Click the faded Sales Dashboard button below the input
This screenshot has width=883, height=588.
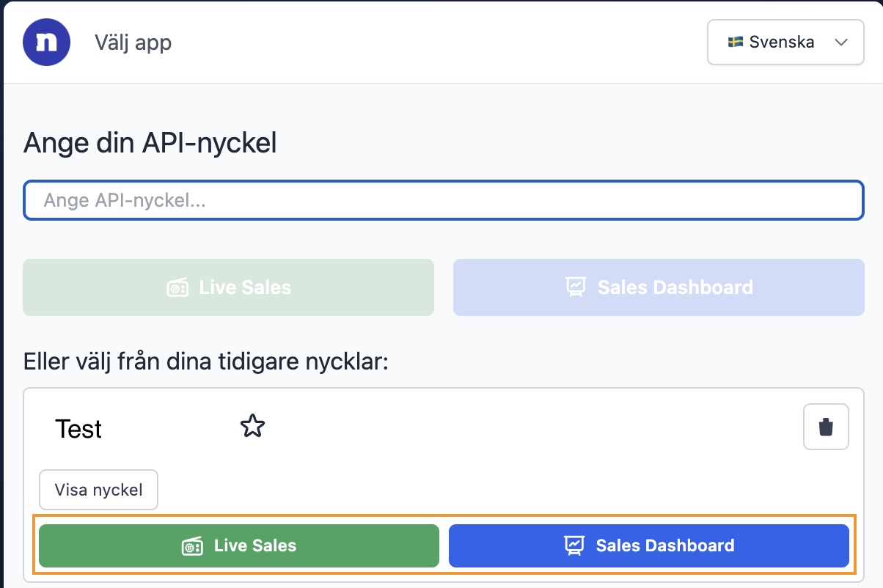click(659, 287)
